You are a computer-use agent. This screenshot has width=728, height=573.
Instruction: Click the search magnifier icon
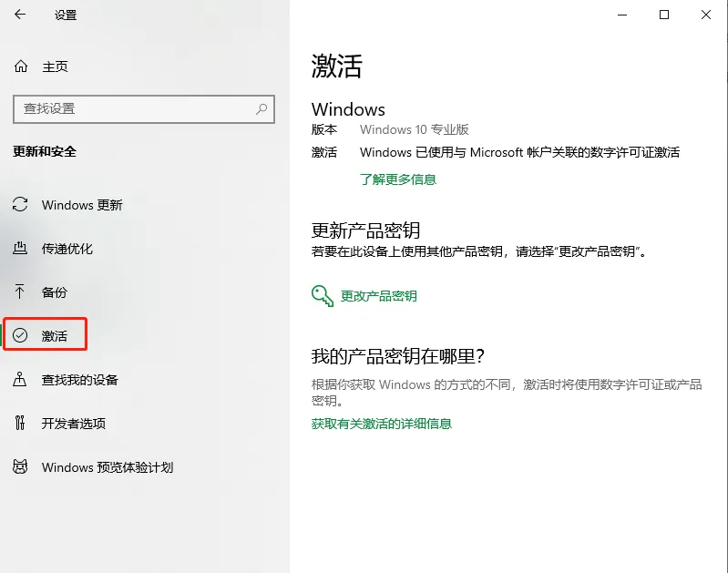point(261,109)
